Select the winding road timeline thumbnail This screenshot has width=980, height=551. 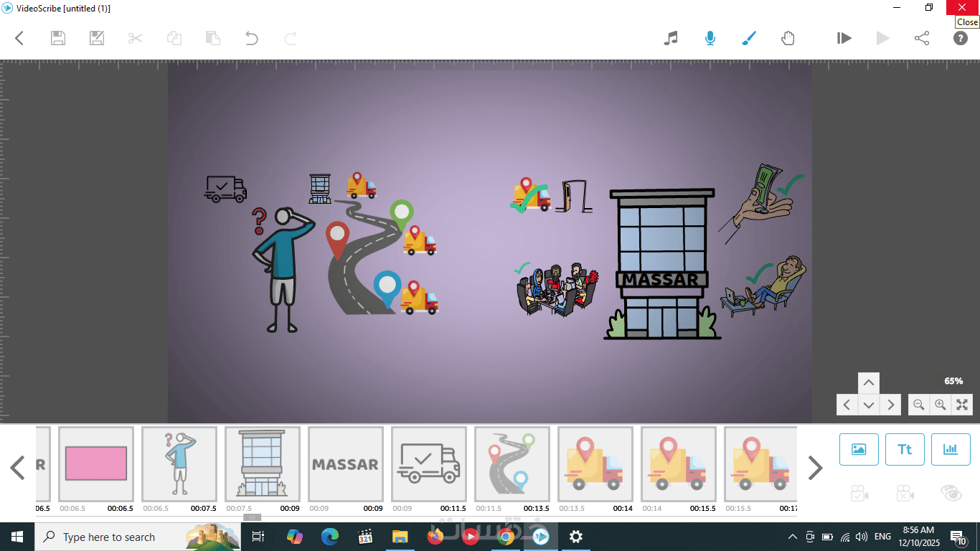click(512, 464)
